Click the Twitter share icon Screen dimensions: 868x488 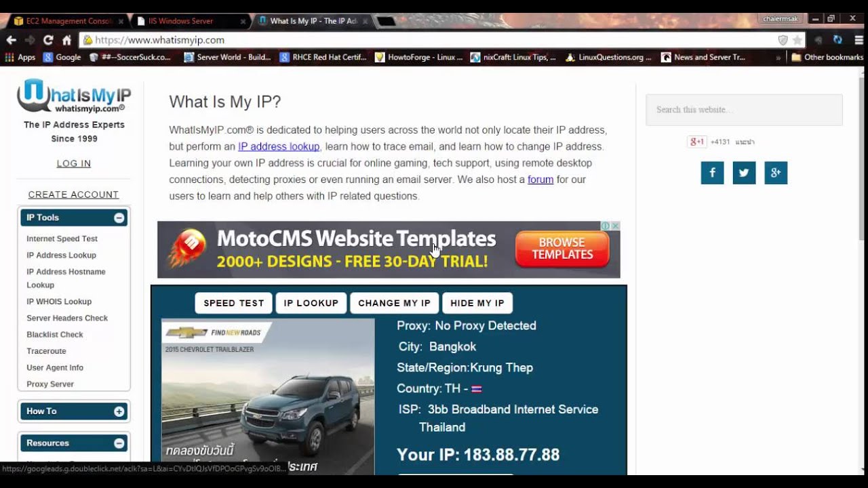tap(744, 173)
